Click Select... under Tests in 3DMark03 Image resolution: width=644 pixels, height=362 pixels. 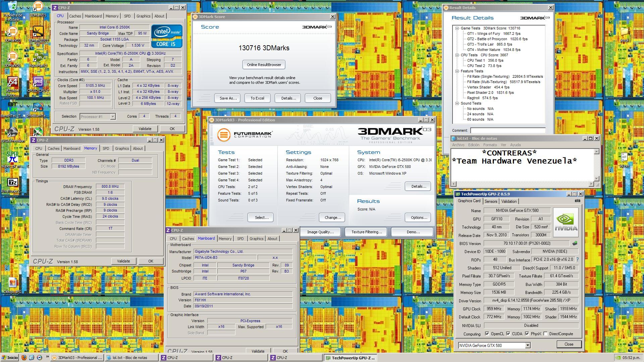pos(261,218)
